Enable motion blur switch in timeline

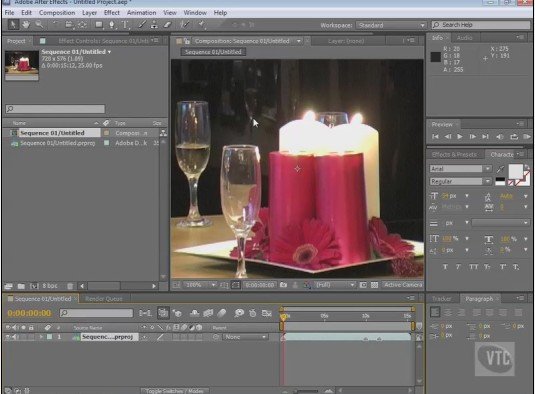point(222,313)
